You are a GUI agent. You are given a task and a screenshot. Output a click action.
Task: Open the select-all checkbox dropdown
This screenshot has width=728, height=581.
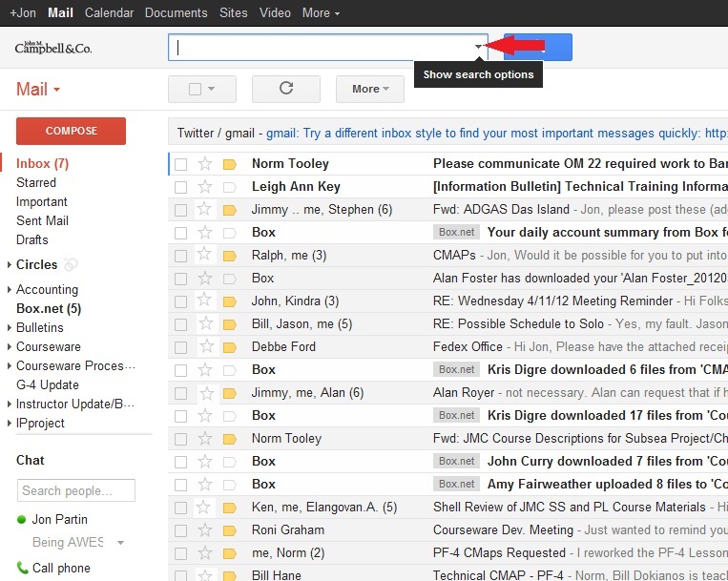(211, 89)
